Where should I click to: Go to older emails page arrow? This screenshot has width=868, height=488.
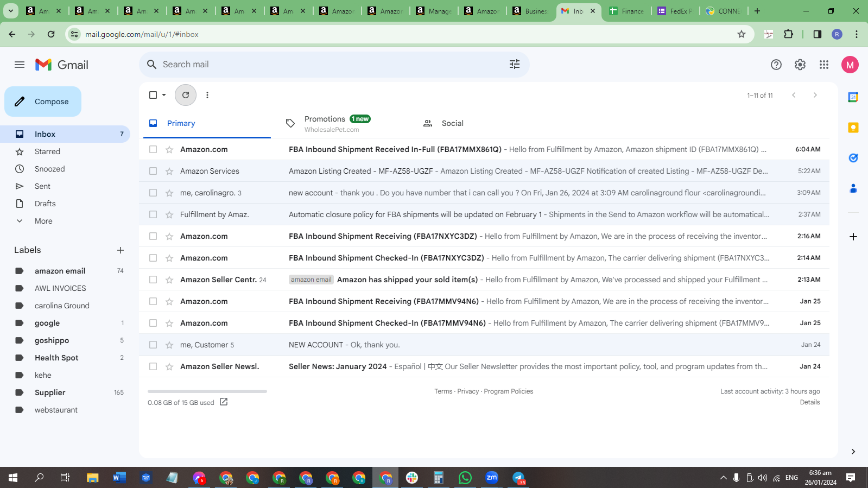tap(815, 95)
